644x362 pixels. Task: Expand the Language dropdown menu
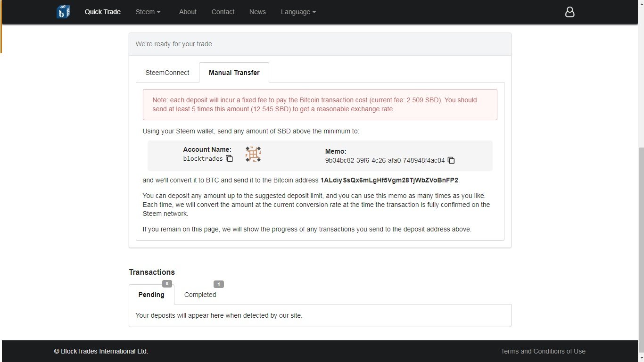pos(298,12)
